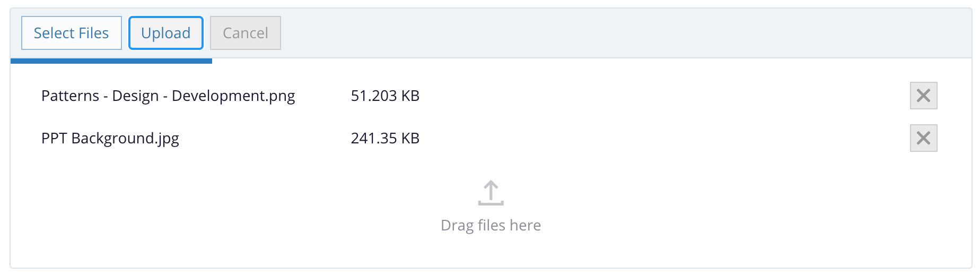Remove Patterns - Design - Development.png from list

[x=923, y=96]
